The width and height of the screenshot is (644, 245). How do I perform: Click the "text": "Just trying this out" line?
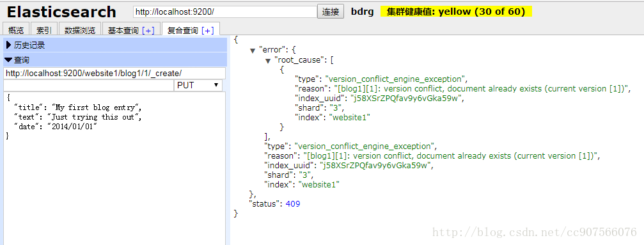(x=77, y=117)
